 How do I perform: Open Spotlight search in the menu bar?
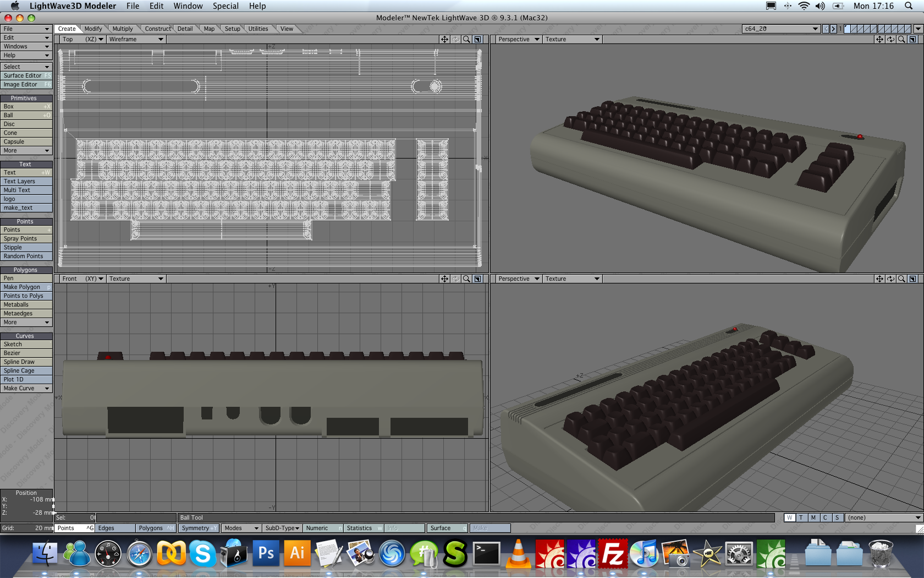coord(909,6)
